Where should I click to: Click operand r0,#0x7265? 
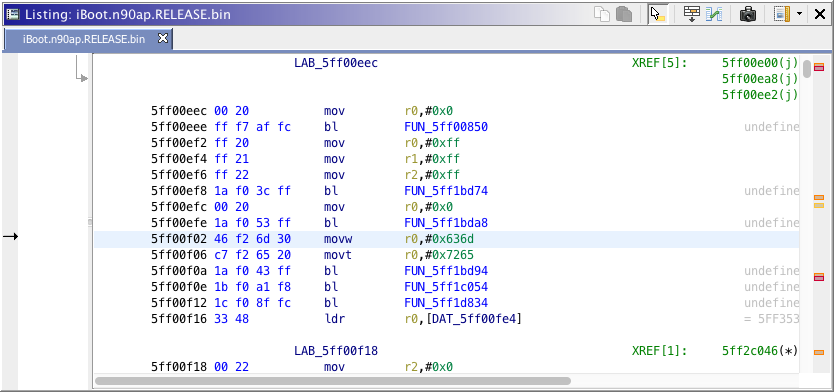click(x=439, y=255)
